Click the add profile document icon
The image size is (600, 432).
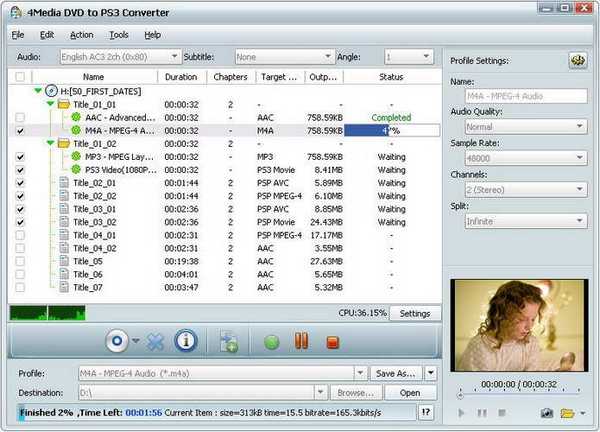(x=229, y=342)
